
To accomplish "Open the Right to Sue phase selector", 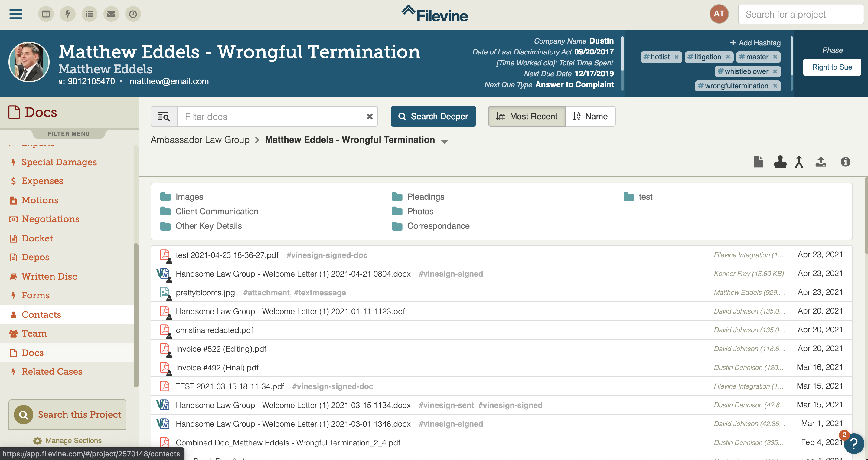I will click(832, 67).
